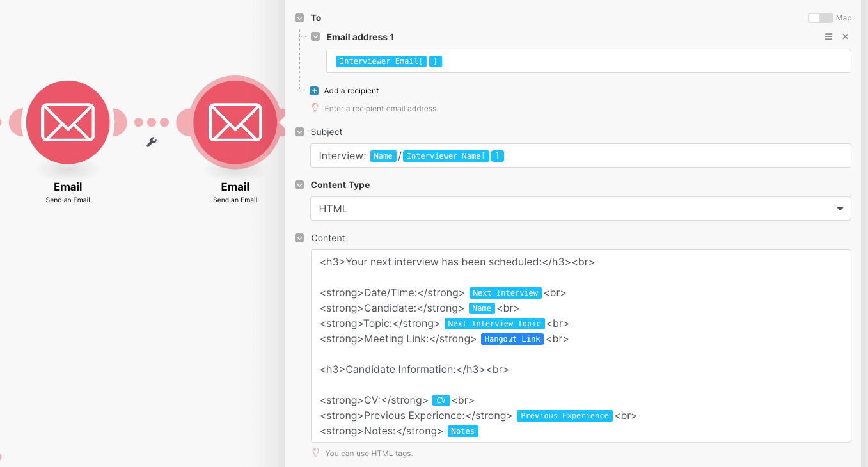
Task: Toggle the Map switch
Action: point(821,17)
